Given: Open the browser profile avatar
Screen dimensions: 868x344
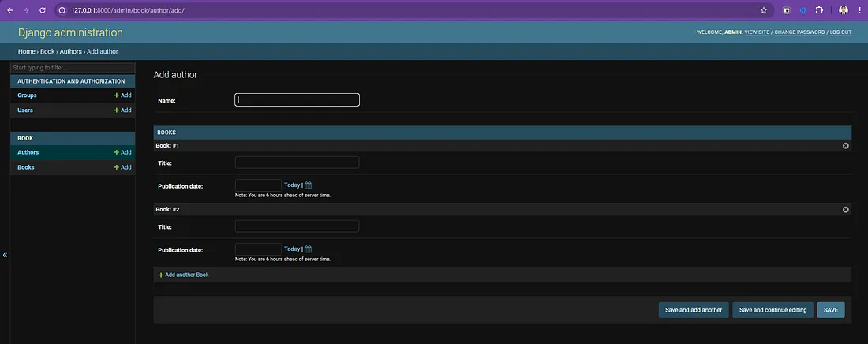Looking at the screenshot, I should [843, 10].
